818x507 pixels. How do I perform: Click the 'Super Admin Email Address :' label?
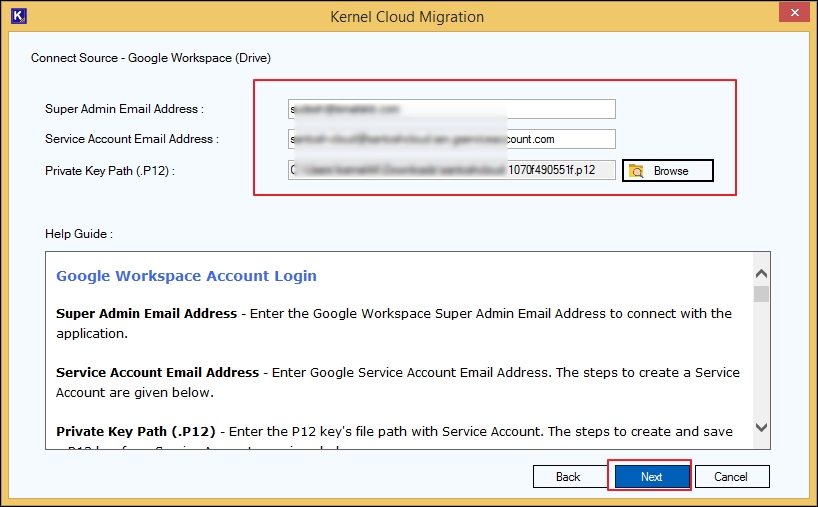(124, 109)
